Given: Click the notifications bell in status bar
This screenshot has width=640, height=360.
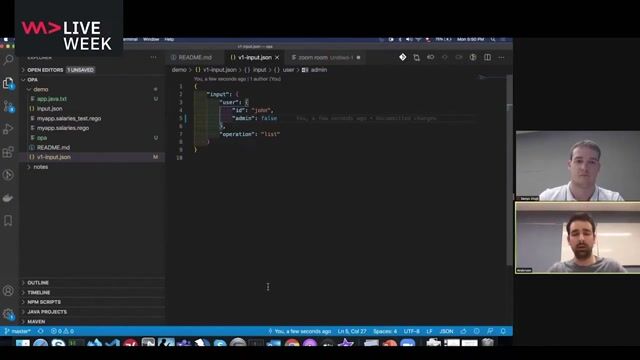Looking at the screenshot, I should point(503,331).
